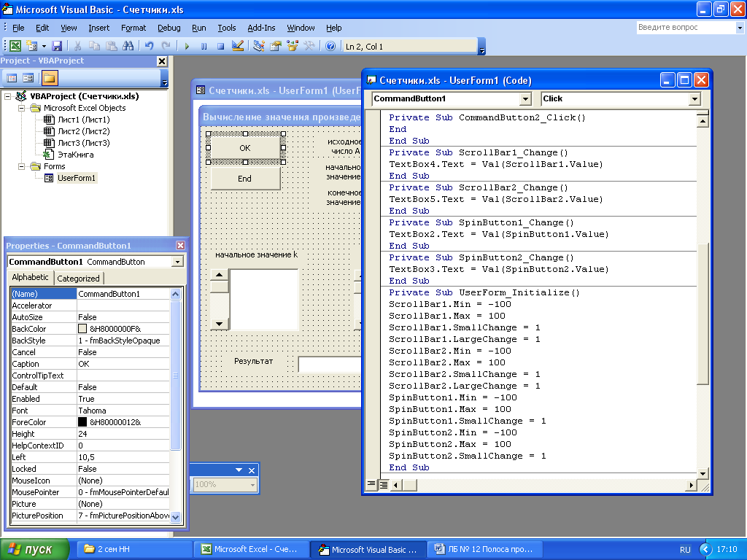Click View Code icon in Project panel
The image size is (747, 560).
pyautogui.click(x=12, y=77)
